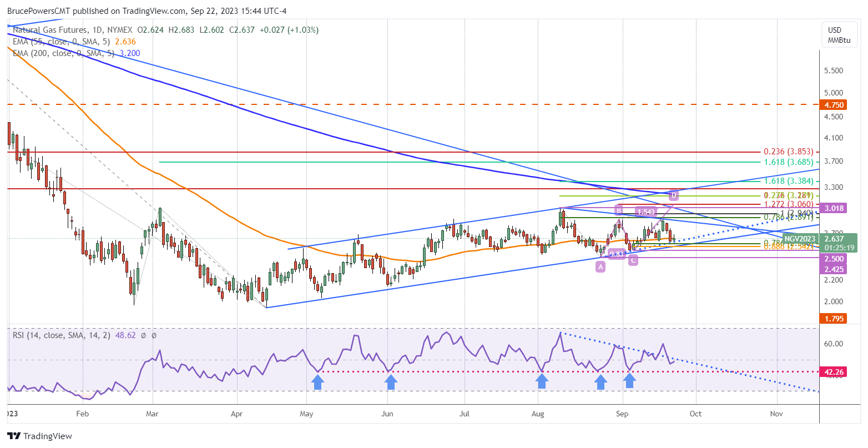Click the Aug label on the time axis
The width and height of the screenshot is (868, 448).
tap(538, 414)
